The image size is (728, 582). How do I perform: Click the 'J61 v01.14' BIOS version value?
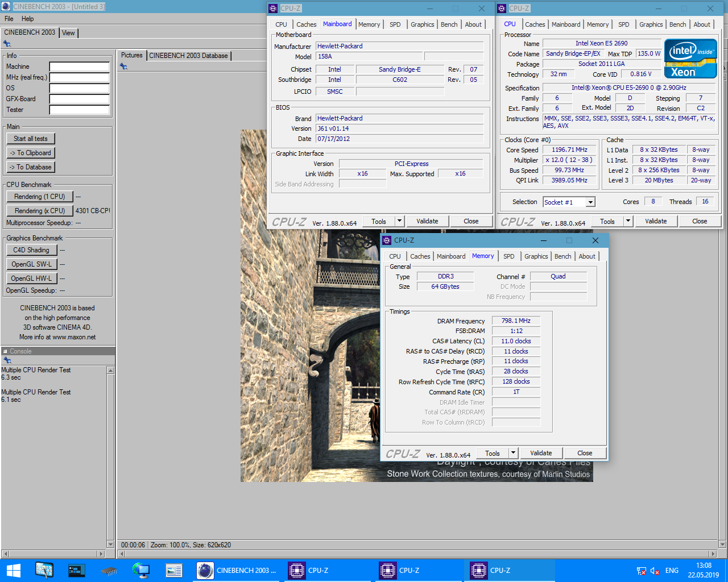400,128
